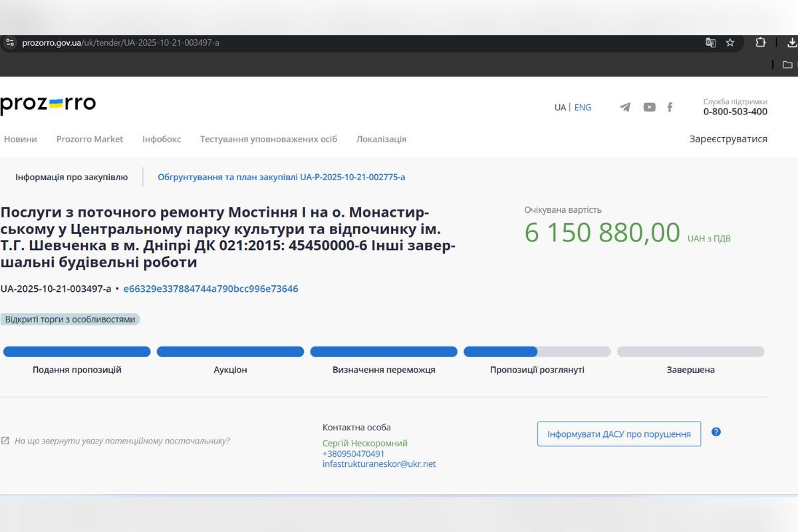Open Prozorro's Facebook page icon
This screenshot has height=532, width=798.
[x=670, y=107]
